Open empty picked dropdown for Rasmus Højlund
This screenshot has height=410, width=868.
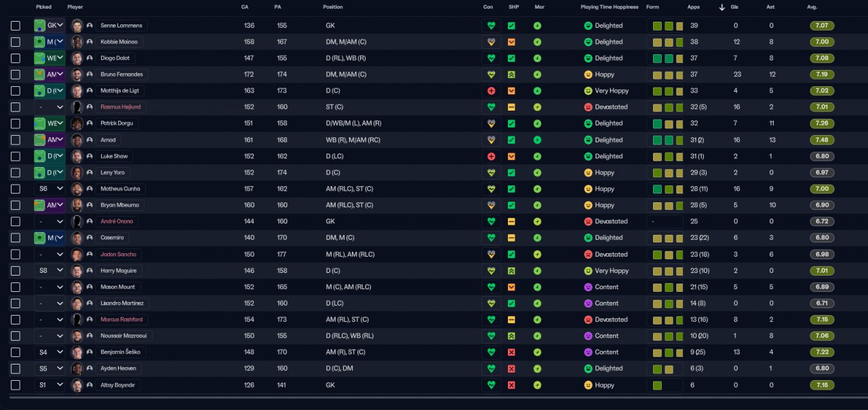[x=50, y=107]
